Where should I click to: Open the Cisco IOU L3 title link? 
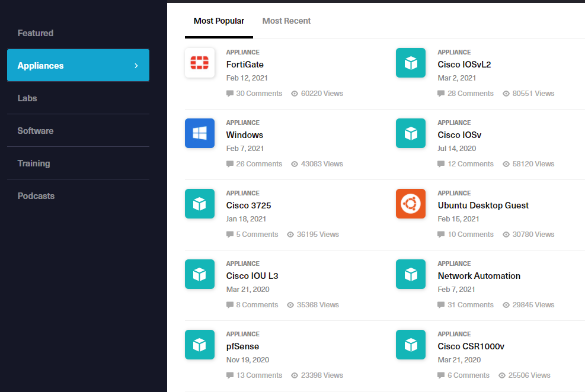(252, 276)
